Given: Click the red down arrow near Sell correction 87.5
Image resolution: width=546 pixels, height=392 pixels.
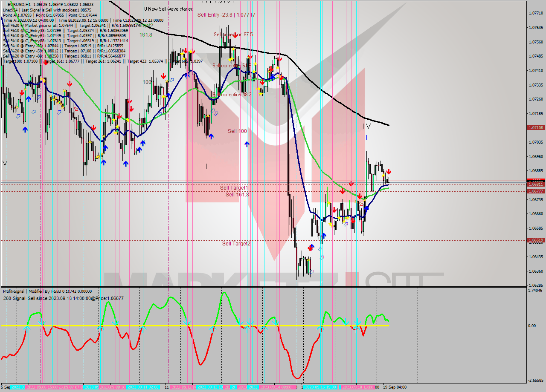Looking at the screenshot, I should 236,35.
